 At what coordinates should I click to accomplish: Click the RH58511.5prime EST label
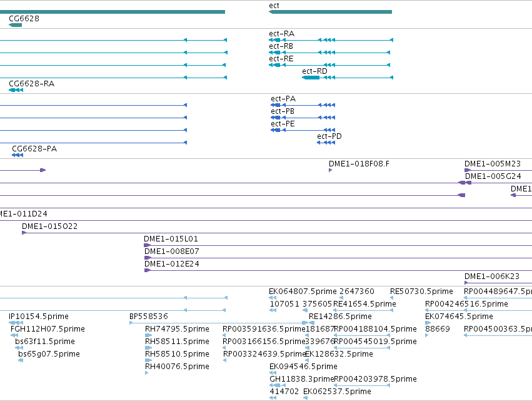click(x=177, y=342)
